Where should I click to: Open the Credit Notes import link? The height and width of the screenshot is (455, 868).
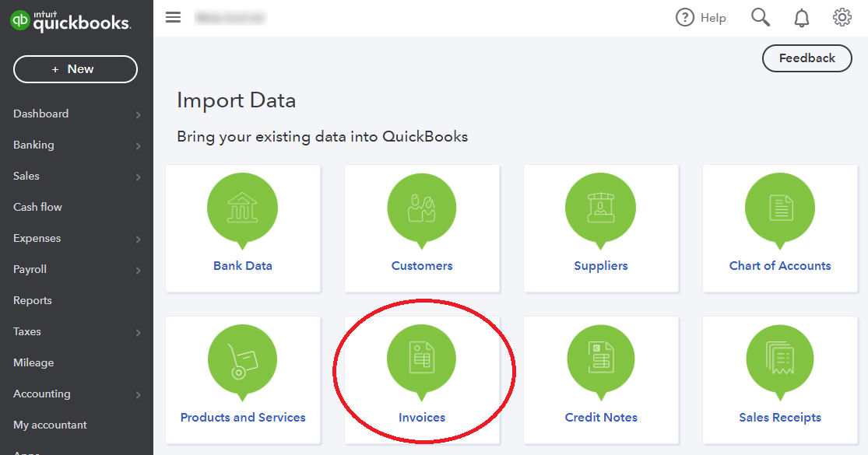coord(601,418)
